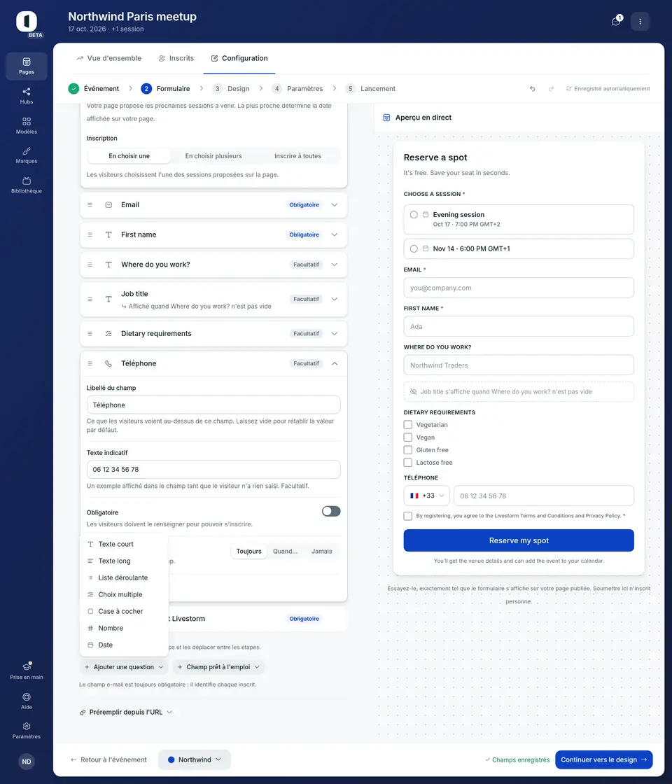The image size is (672, 784).
Task: Open the +33 country code dropdown
Action: point(426,496)
